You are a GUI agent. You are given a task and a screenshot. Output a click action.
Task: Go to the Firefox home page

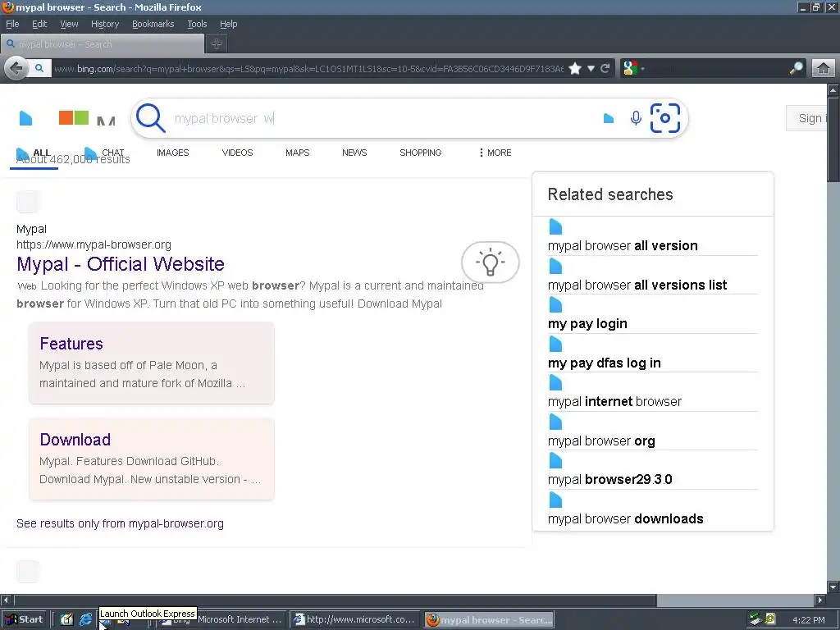824,69
